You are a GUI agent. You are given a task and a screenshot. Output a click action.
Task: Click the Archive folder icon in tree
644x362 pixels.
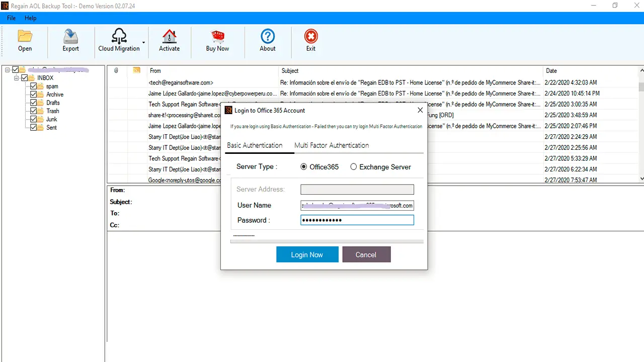(x=41, y=95)
